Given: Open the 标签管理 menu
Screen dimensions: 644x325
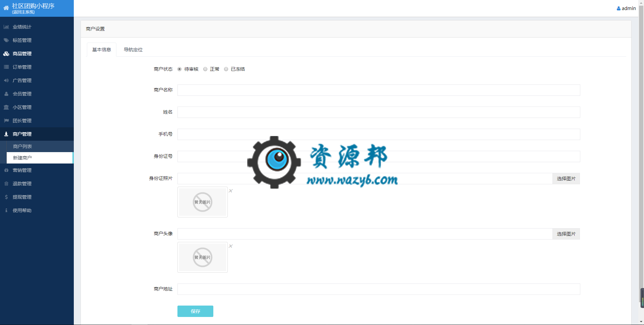Looking at the screenshot, I should pos(37,40).
